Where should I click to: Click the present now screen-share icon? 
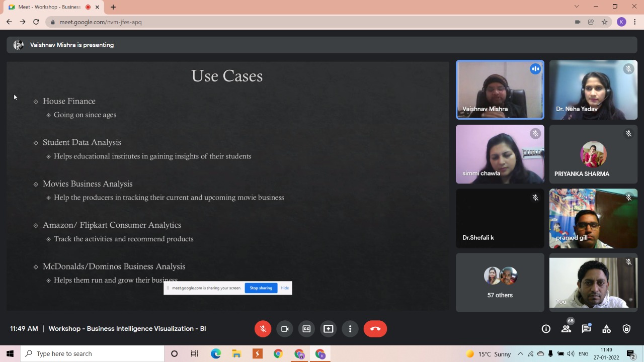pyautogui.click(x=328, y=329)
